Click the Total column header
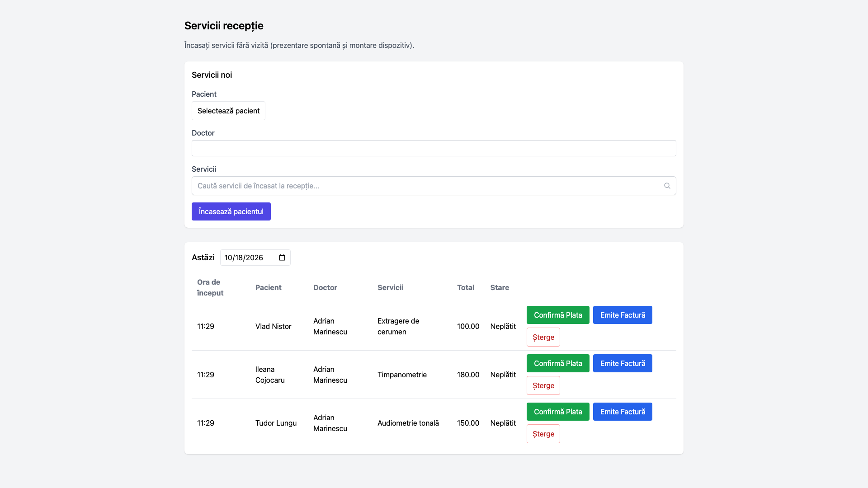This screenshot has width=868, height=488. pyautogui.click(x=465, y=287)
